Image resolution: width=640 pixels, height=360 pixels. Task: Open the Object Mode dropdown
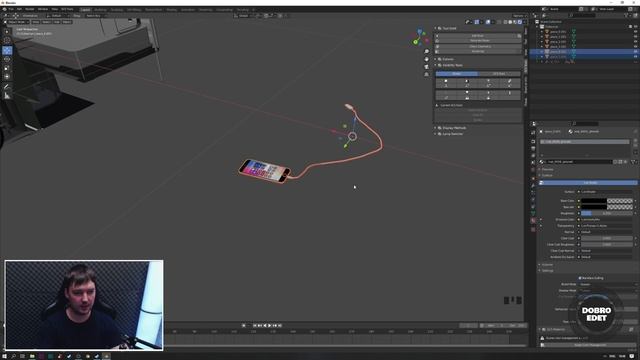[x=17, y=22]
